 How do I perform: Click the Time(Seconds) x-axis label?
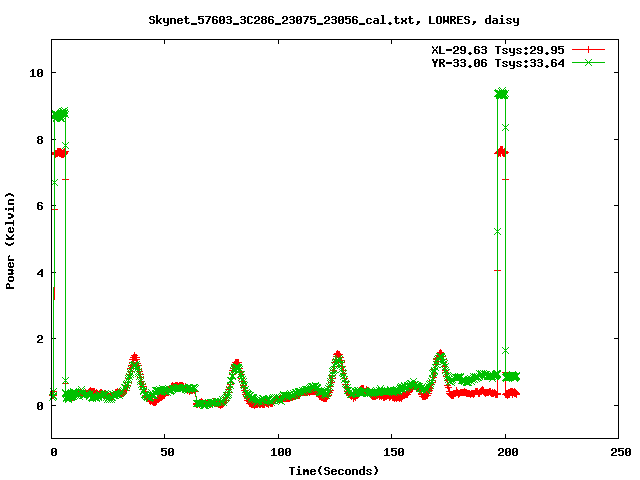[333, 471]
